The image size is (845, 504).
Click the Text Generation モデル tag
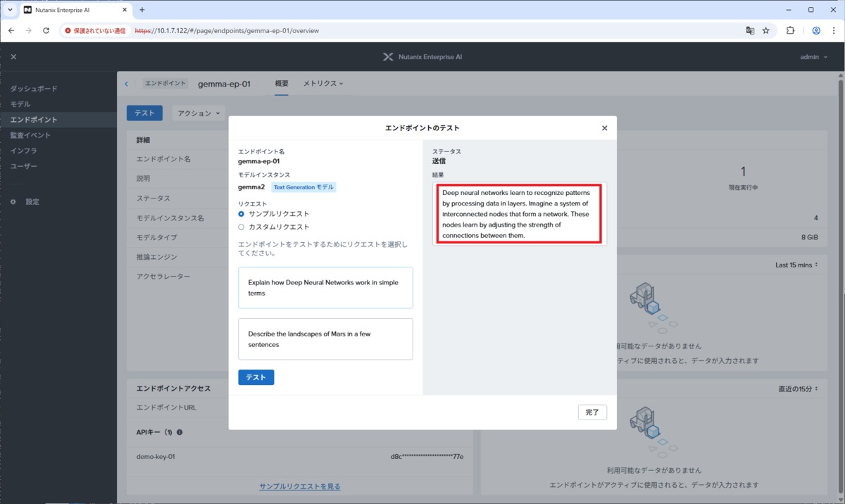(304, 187)
